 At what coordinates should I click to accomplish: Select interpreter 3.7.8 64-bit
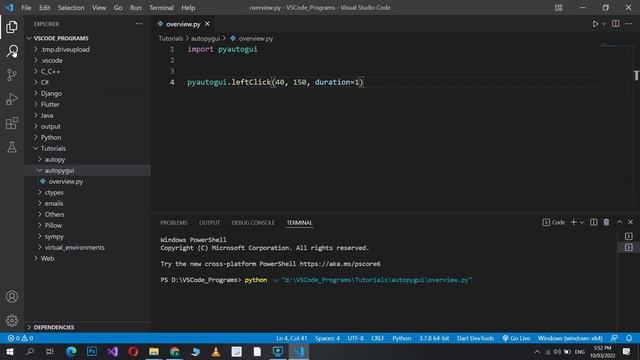[x=434, y=338]
